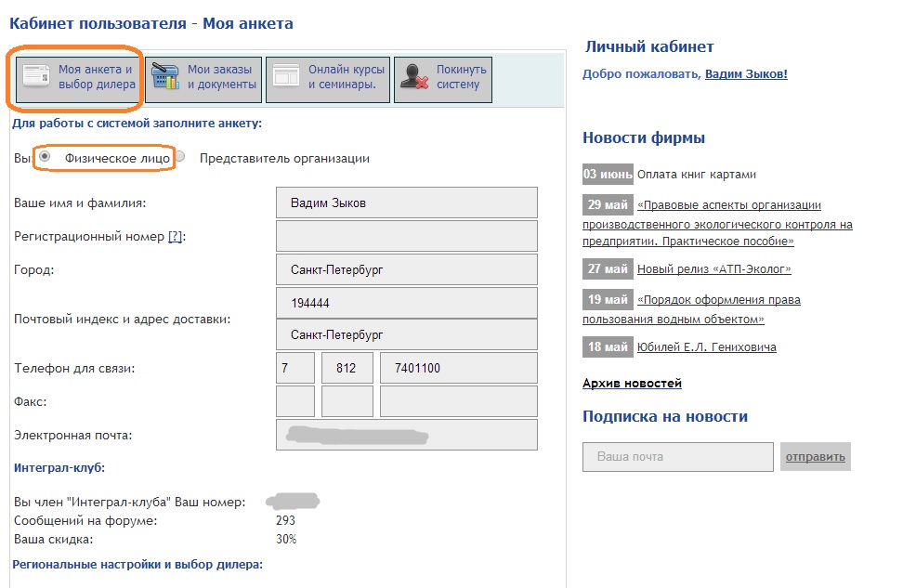This screenshot has width=916, height=588.
Task: Open the "Юбилей Е.Л. Гениховича" news link
Action: point(706,347)
